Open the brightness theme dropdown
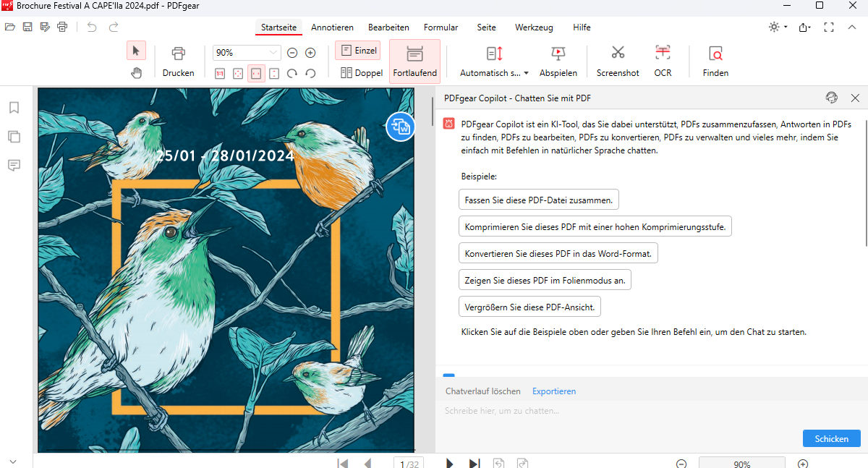 tap(778, 27)
